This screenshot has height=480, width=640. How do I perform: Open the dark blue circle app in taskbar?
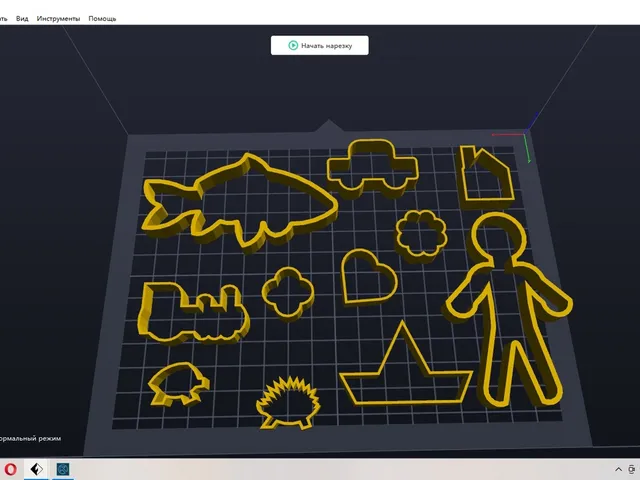tap(63, 469)
